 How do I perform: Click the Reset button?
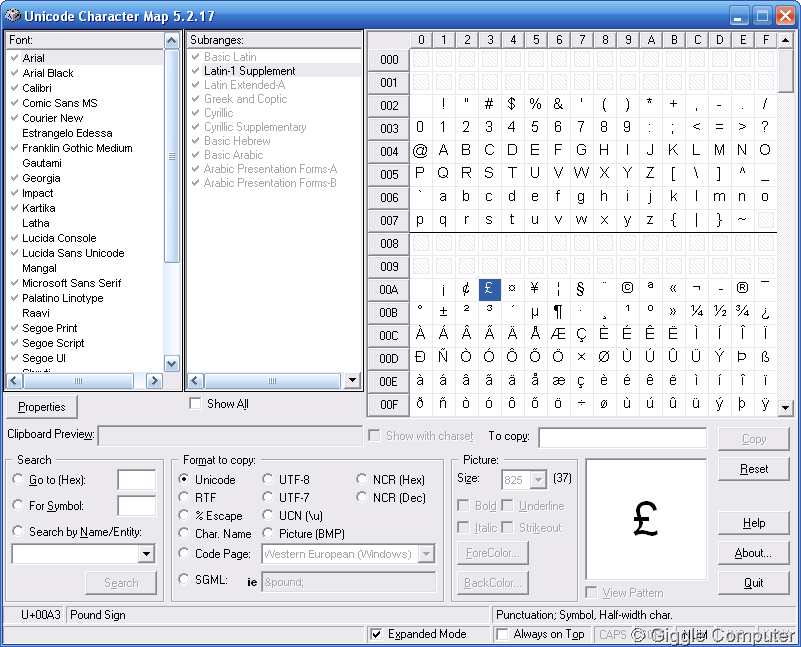pyautogui.click(x=753, y=469)
